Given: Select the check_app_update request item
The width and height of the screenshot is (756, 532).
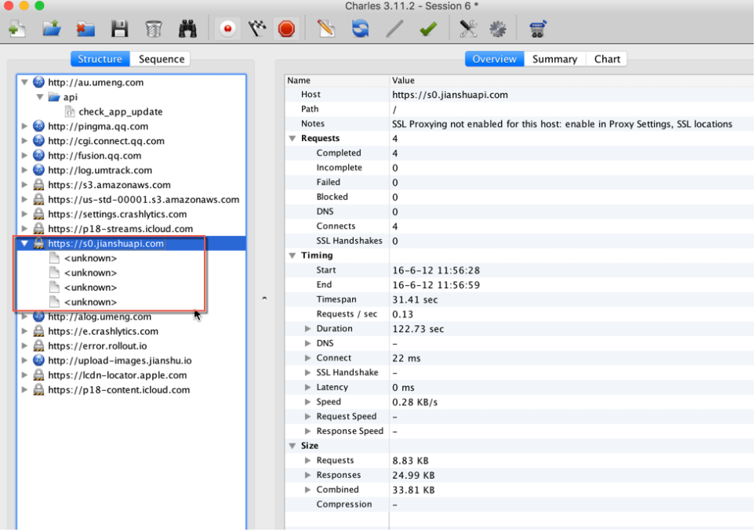Looking at the screenshot, I should coord(120,111).
